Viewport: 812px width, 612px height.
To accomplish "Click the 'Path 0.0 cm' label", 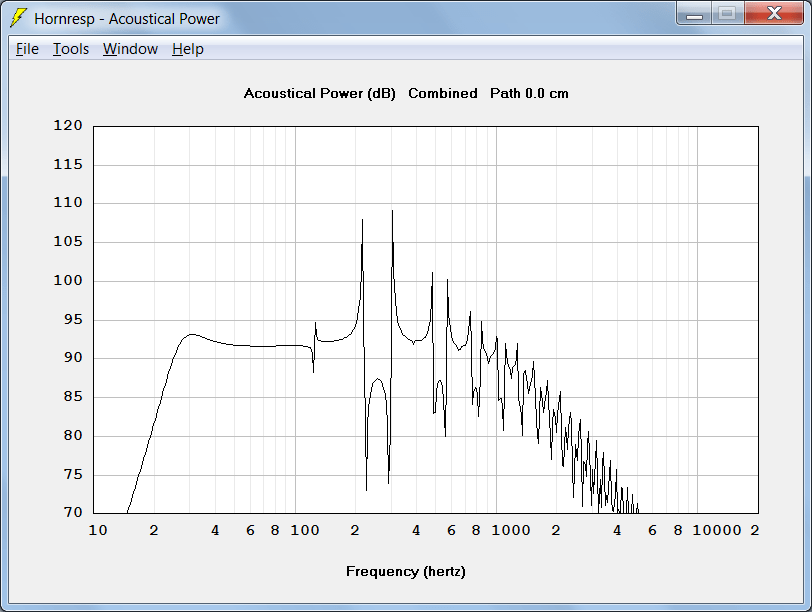I will (529, 93).
